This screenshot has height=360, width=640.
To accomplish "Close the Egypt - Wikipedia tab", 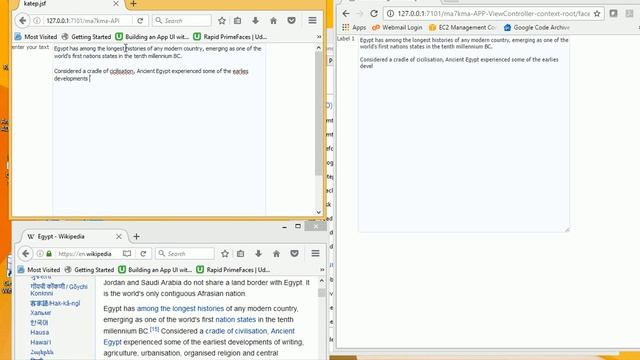I will [119, 236].
